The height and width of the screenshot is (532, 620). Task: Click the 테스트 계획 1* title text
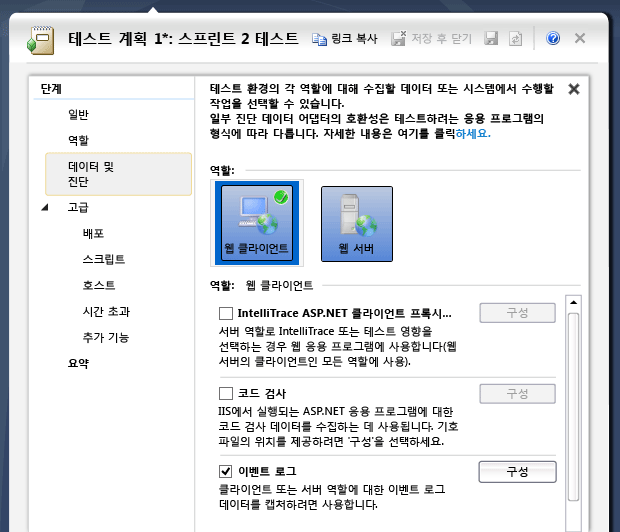(x=183, y=39)
